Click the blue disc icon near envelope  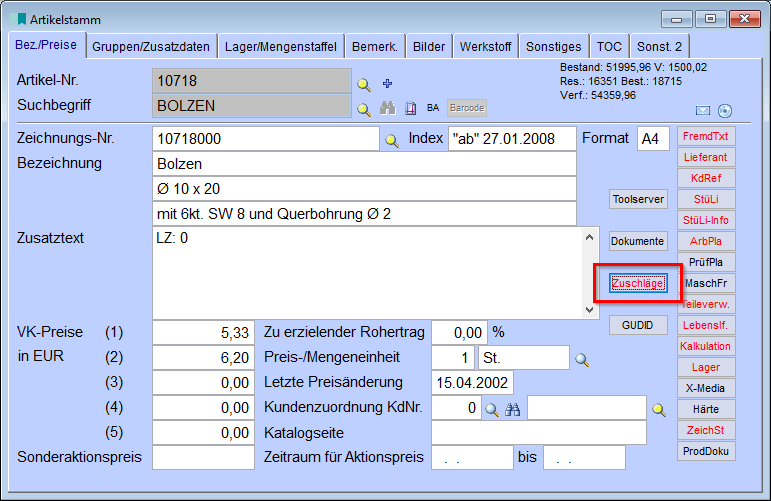[x=725, y=111]
